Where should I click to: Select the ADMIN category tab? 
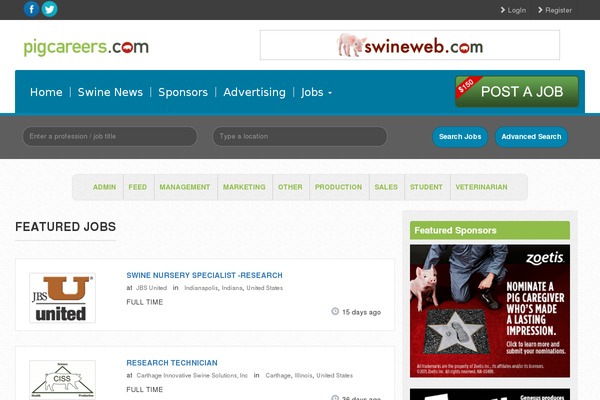(104, 187)
